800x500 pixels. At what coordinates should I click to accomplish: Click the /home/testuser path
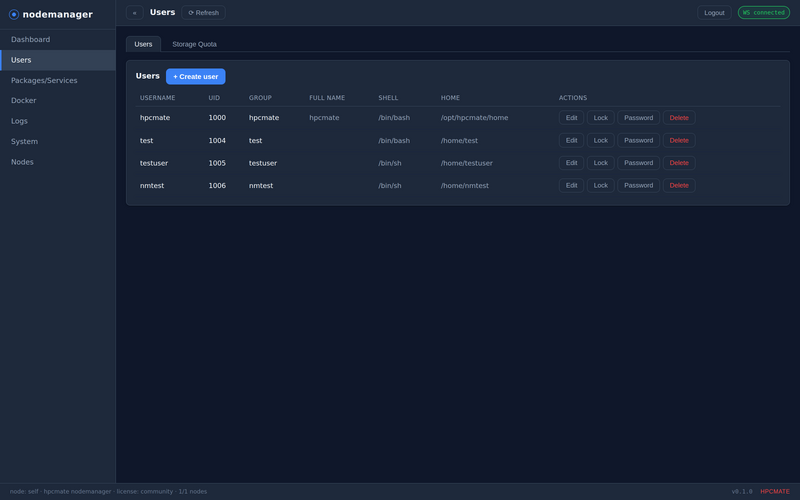(467, 163)
